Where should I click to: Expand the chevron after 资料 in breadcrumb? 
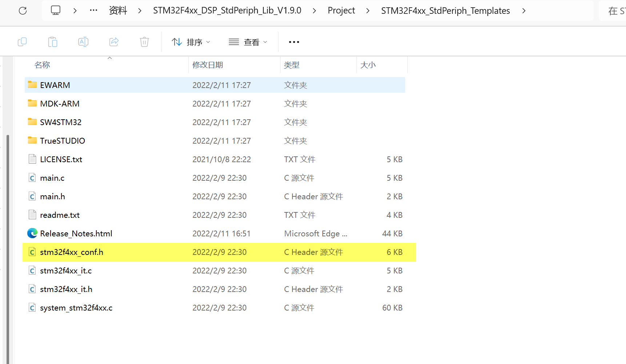(140, 11)
